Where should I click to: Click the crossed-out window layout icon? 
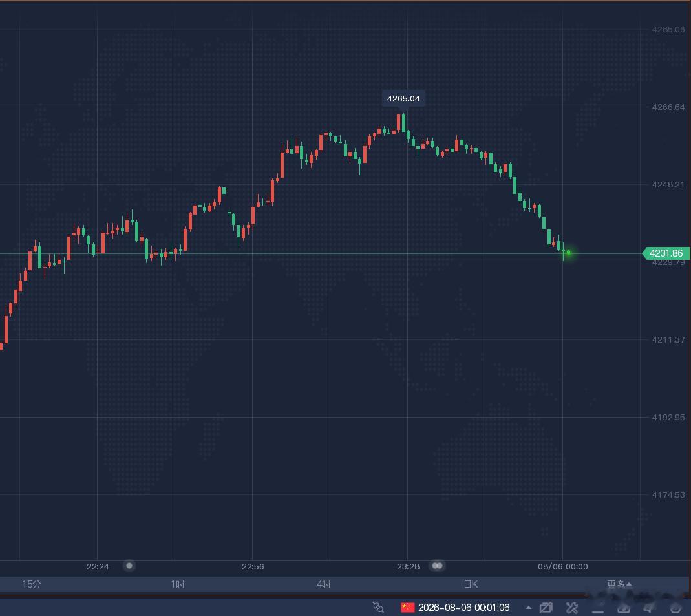(546, 608)
